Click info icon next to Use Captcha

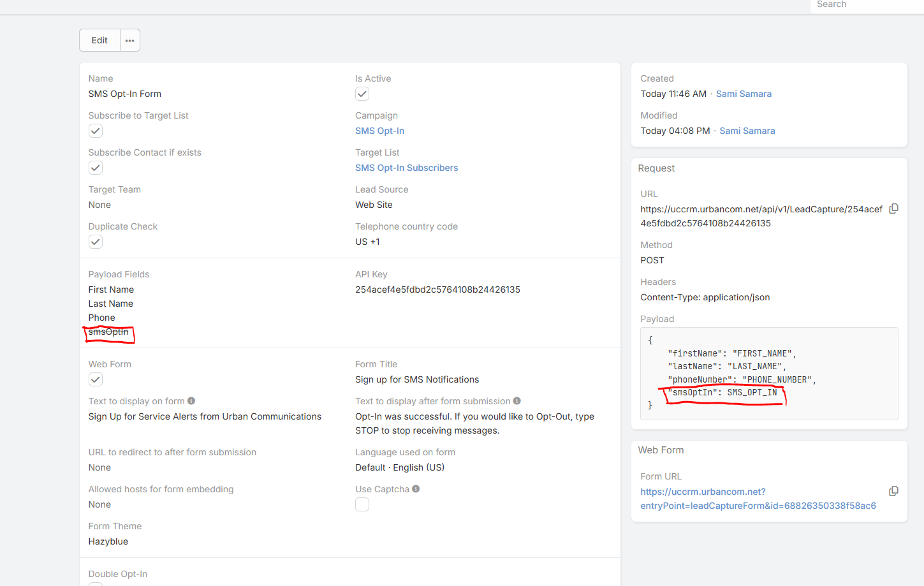416,489
